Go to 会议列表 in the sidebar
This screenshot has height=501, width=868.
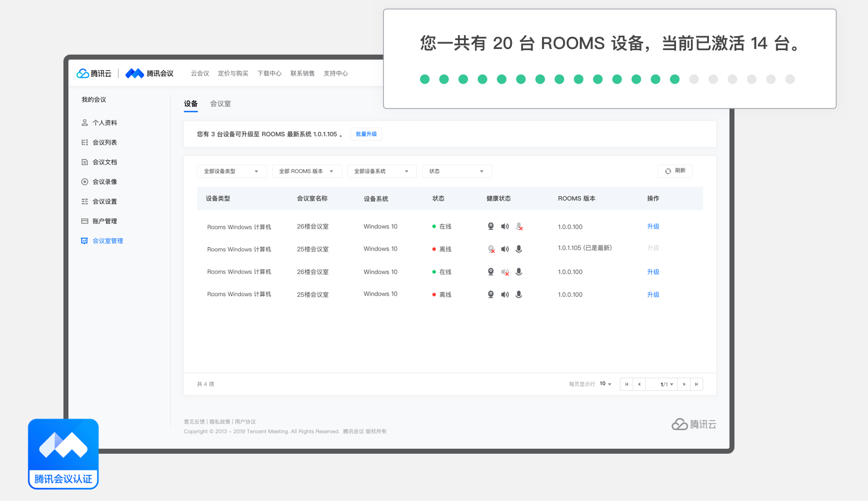(99, 143)
